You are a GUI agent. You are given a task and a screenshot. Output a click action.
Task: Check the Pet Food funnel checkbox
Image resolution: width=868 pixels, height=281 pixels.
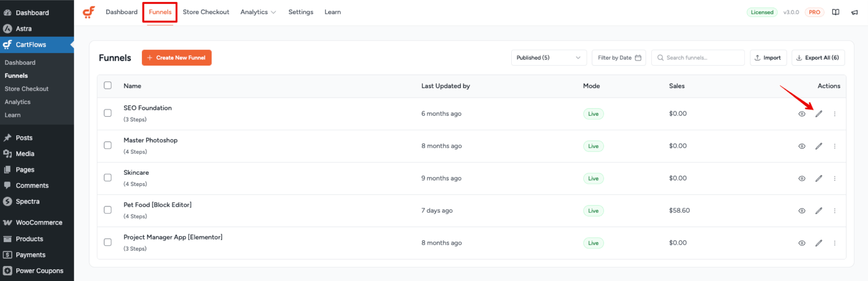click(108, 210)
